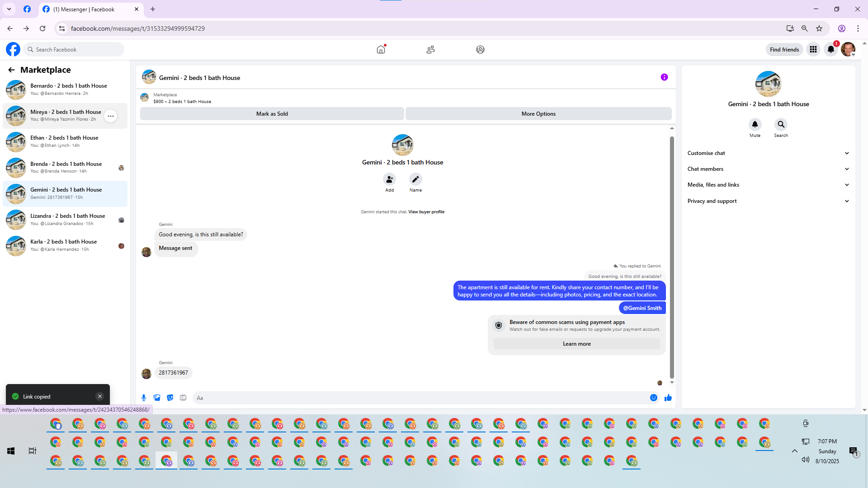Click the voice clip microphone icon
This screenshot has height=488, width=868.
point(144,398)
